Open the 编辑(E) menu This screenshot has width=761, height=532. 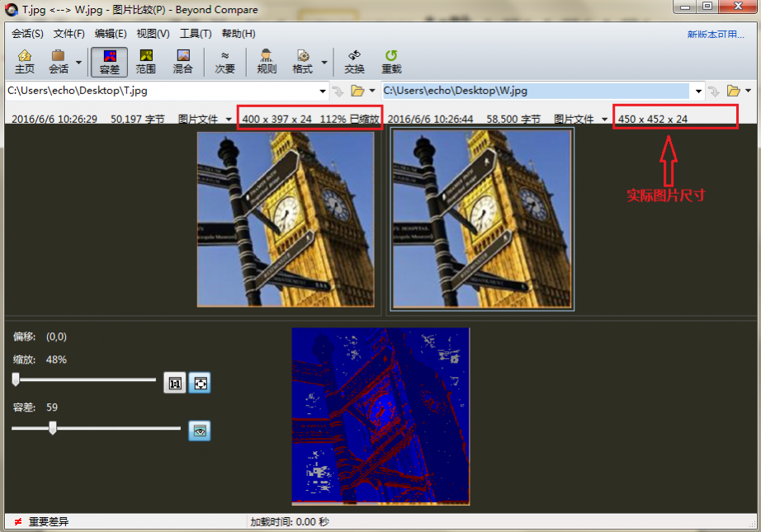pyautogui.click(x=111, y=34)
